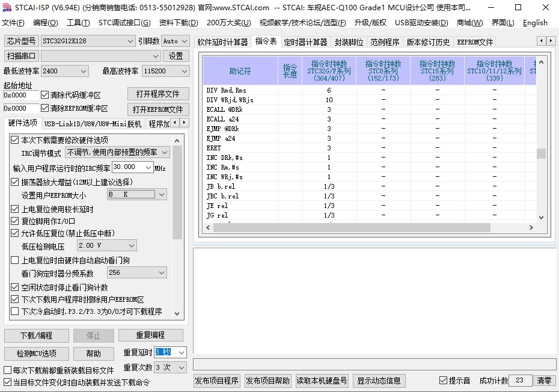
Task: Enable 上电复位时由硬件自动启动看门狗 option
Action: tap(15, 260)
